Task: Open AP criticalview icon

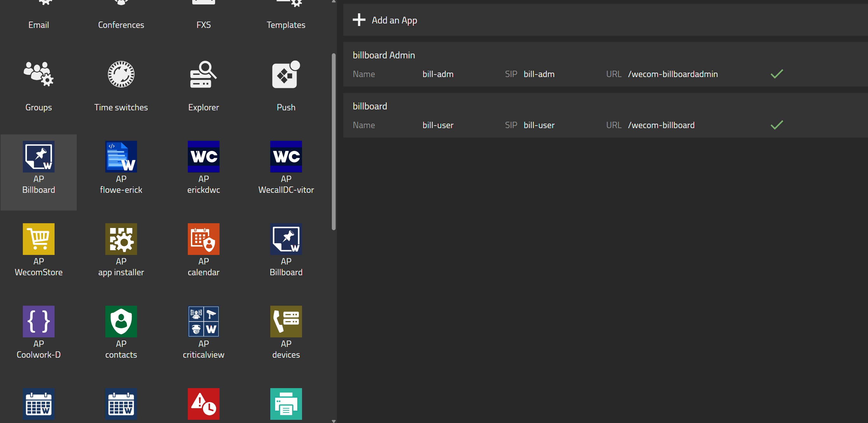Action: [x=203, y=322]
